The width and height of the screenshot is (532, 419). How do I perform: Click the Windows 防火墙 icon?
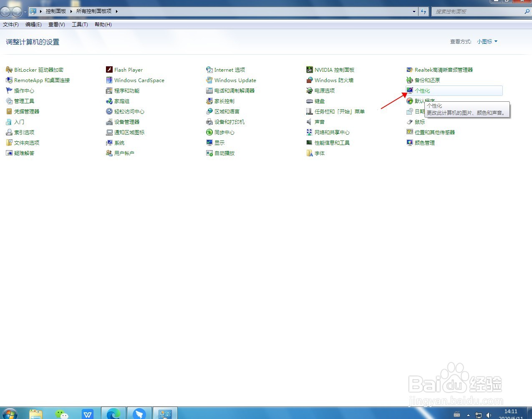coord(310,80)
